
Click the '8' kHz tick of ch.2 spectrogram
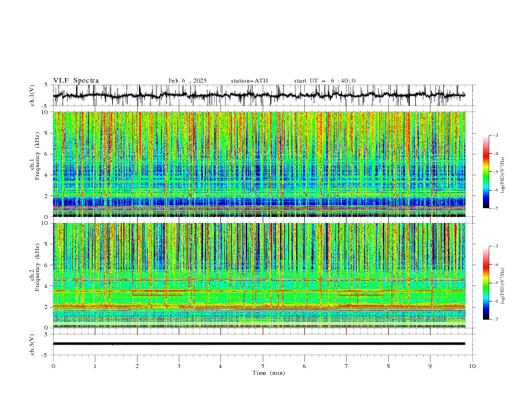48,244
